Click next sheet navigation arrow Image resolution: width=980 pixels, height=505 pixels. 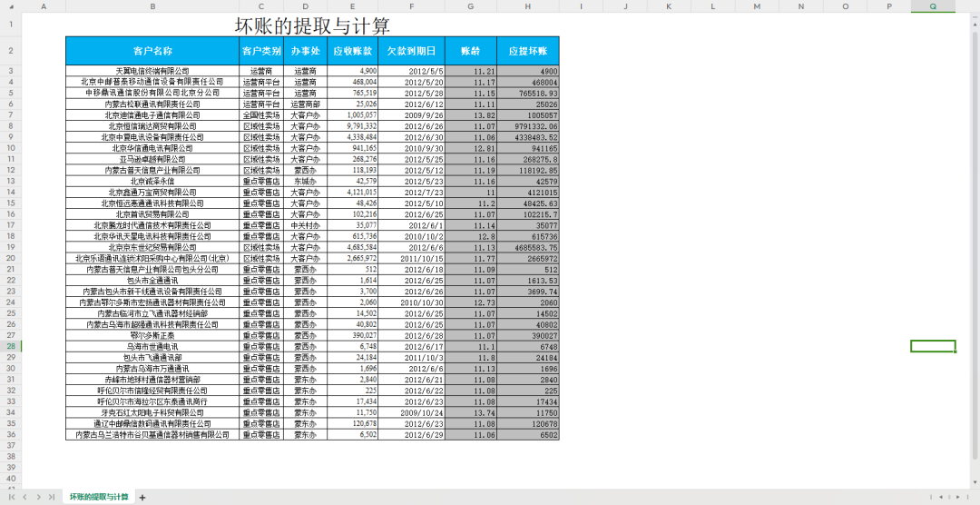[39, 497]
